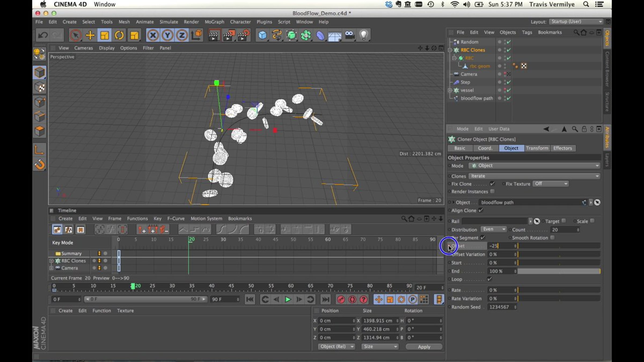The height and width of the screenshot is (362, 644).
Task: Switch to the Transform tab
Action: point(537,148)
